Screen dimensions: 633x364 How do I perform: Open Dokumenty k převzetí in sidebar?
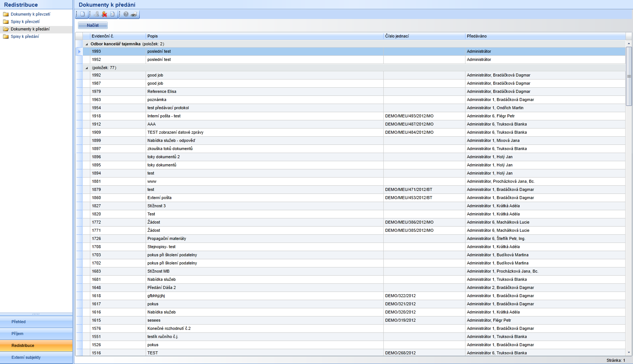click(x=30, y=14)
